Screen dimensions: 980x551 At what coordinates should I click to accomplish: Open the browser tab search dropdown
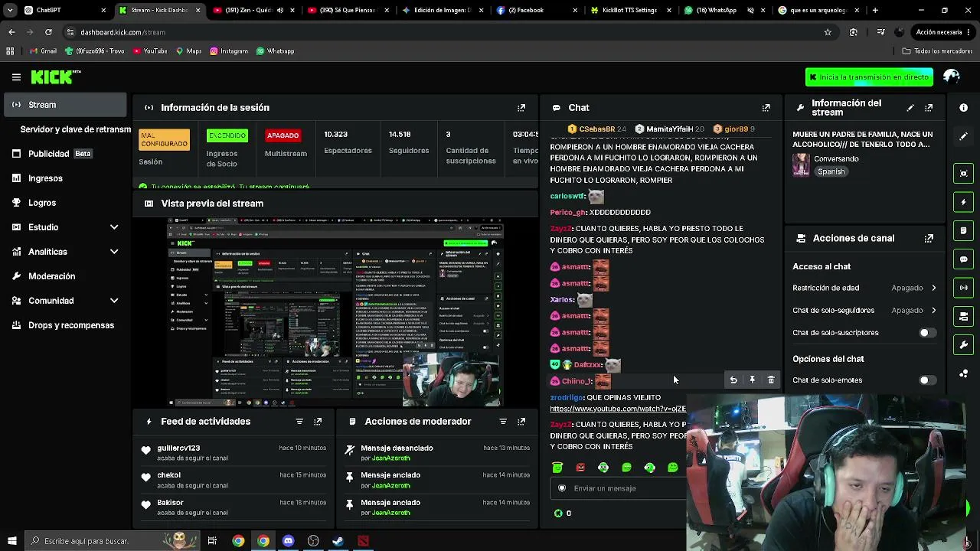tap(10, 11)
